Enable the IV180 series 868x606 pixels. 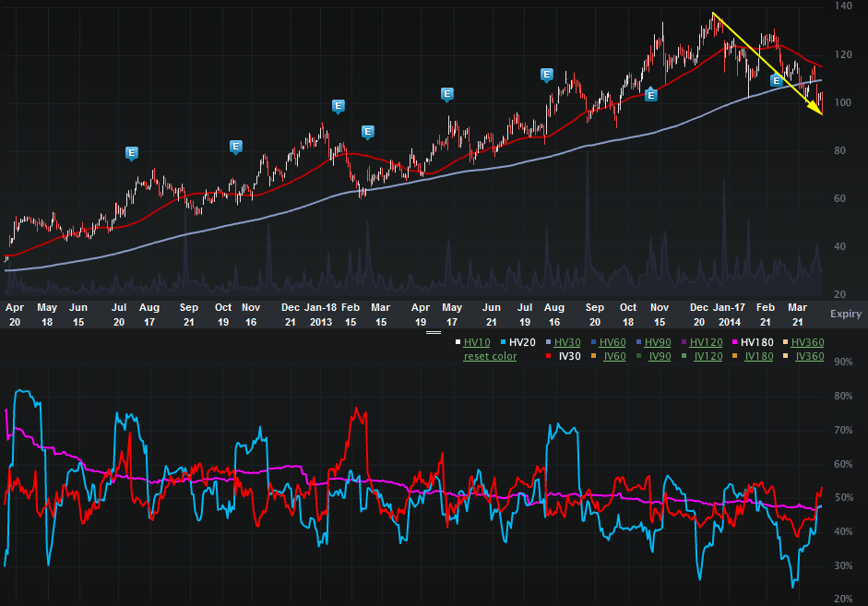(759, 356)
